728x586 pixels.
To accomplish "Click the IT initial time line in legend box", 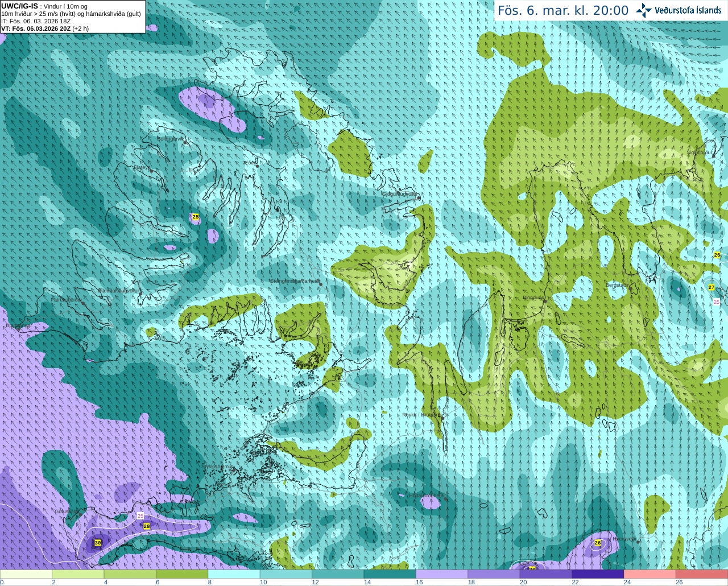I will pos(36,21).
